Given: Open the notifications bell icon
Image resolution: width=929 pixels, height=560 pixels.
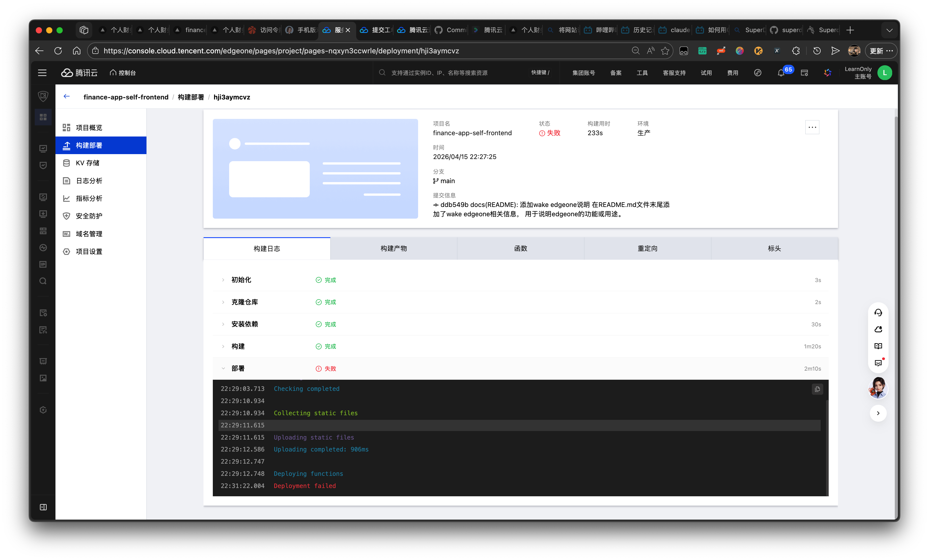Looking at the screenshot, I should click(781, 73).
